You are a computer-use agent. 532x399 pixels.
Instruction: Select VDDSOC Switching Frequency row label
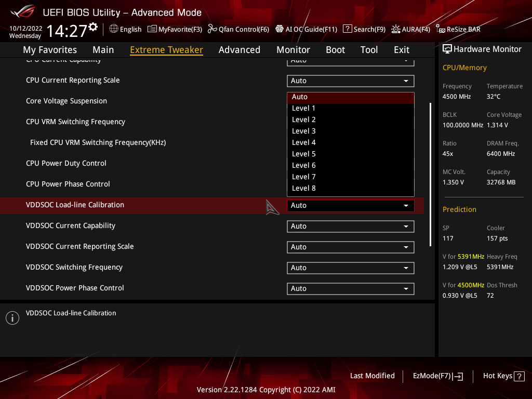pos(74,268)
